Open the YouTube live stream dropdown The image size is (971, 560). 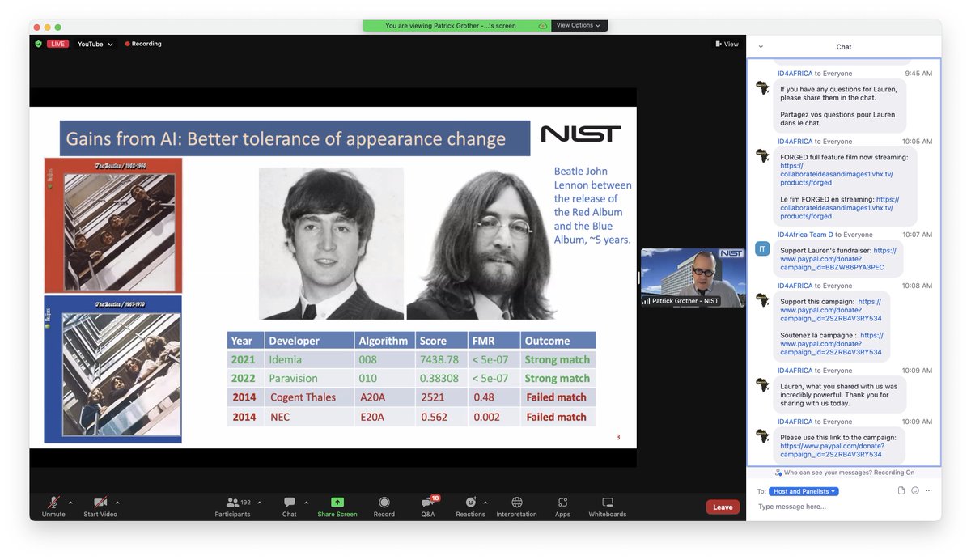[95, 44]
